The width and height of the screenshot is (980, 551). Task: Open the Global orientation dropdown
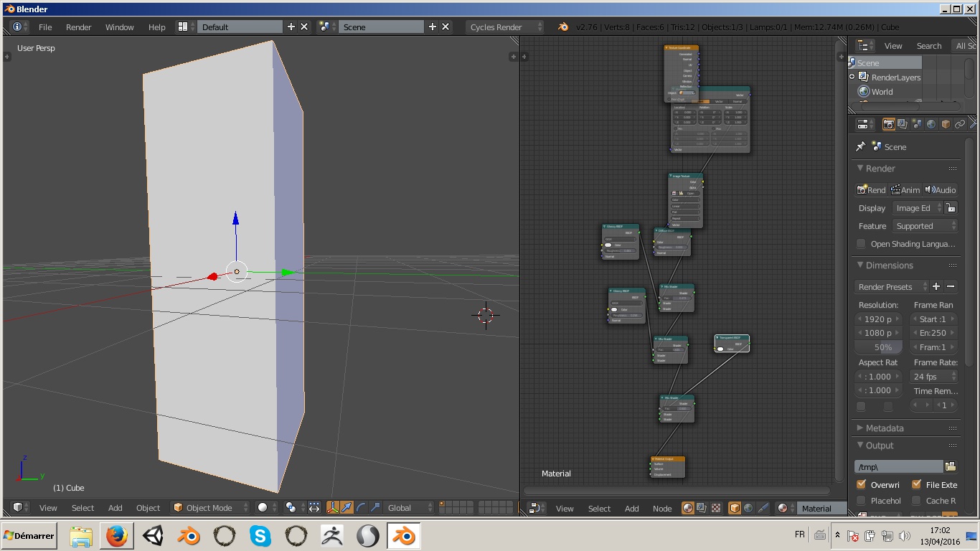[x=409, y=507]
